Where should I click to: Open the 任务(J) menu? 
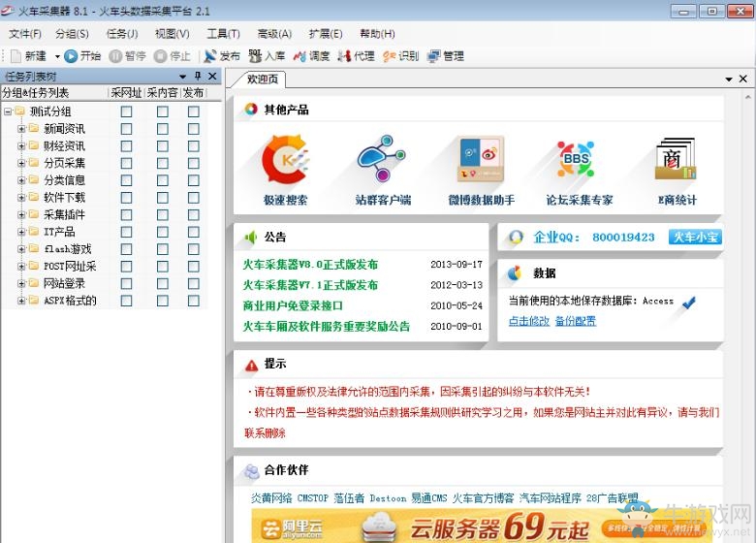point(122,34)
